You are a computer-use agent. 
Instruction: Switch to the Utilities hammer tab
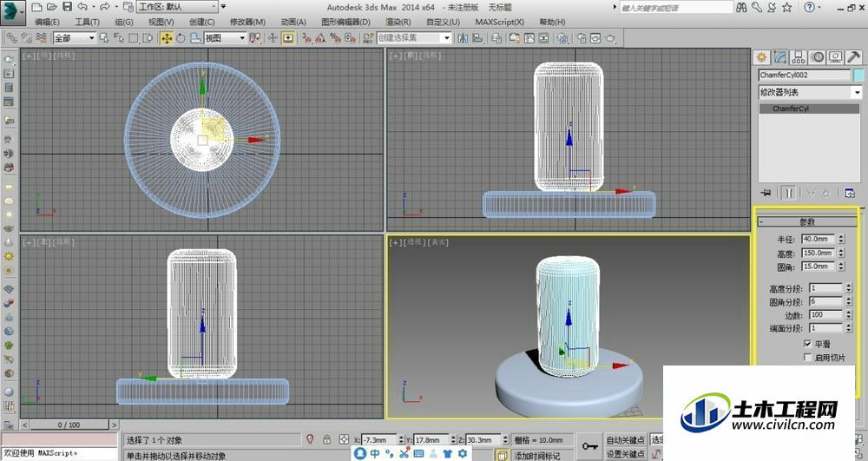pyautogui.click(x=853, y=57)
